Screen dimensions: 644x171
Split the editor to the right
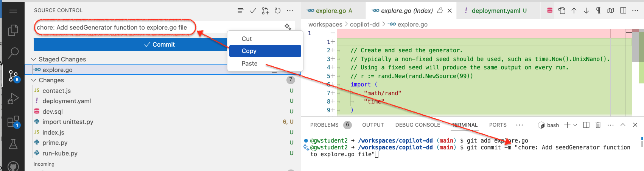point(623,11)
